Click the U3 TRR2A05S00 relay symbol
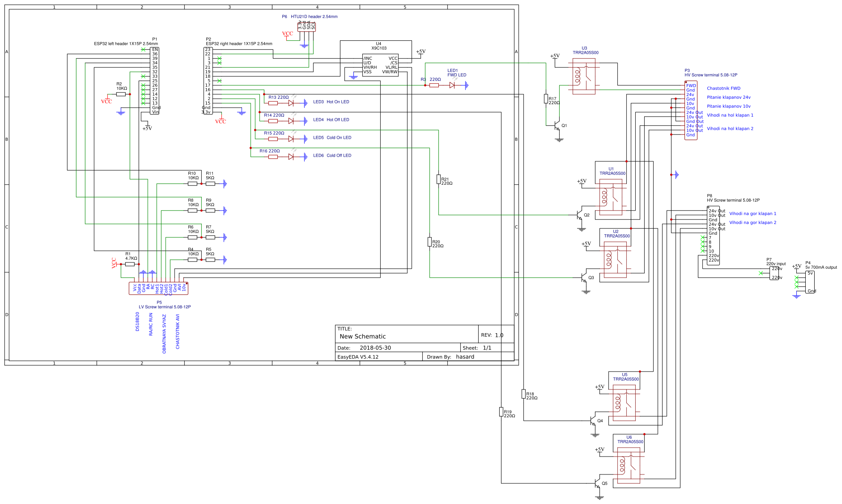The height and width of the screenshot is (504, 842). [584, 76]
